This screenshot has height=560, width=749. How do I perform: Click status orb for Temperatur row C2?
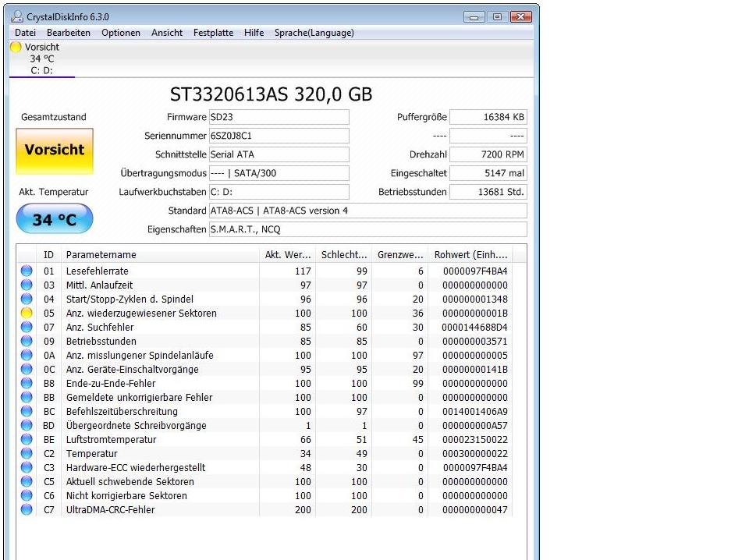pos(27,454)
